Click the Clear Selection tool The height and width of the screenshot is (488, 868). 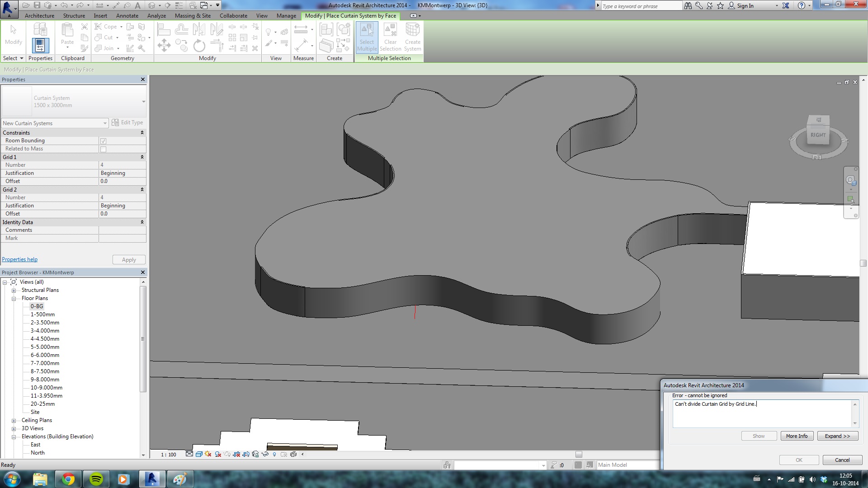[390, 37]
